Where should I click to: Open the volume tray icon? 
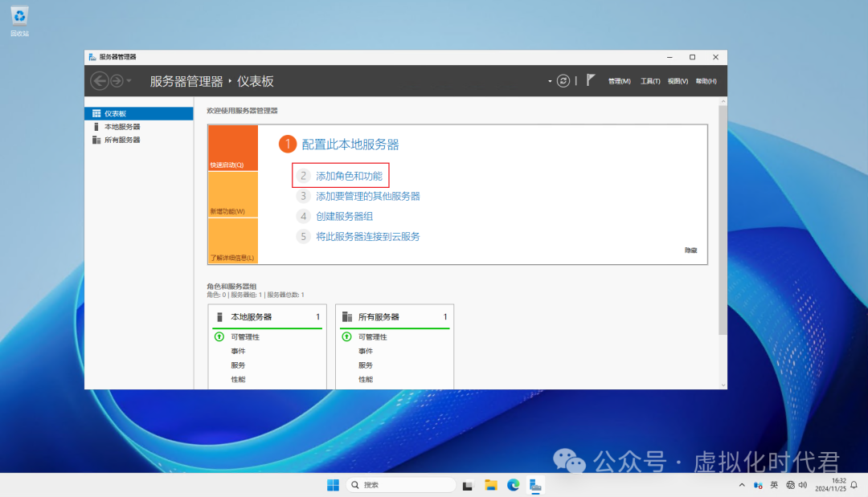tap(803, 485)
